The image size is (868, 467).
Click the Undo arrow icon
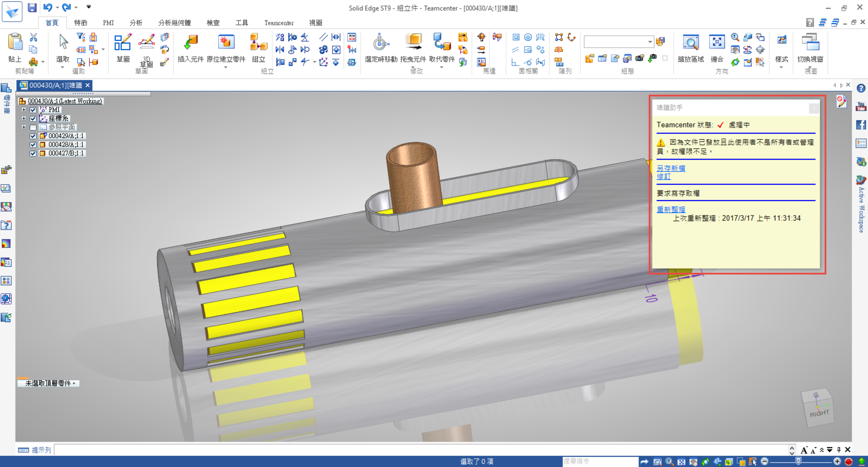coord(48,7)
